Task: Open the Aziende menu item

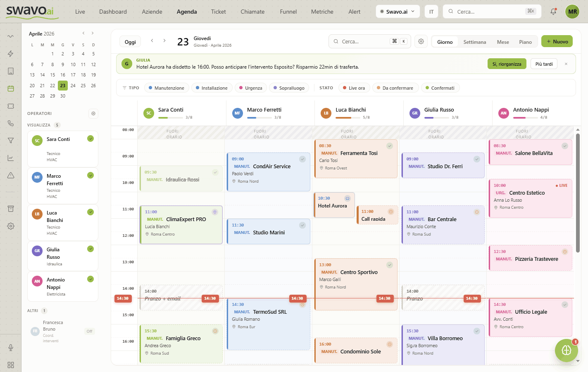Action: coord(152,12)
